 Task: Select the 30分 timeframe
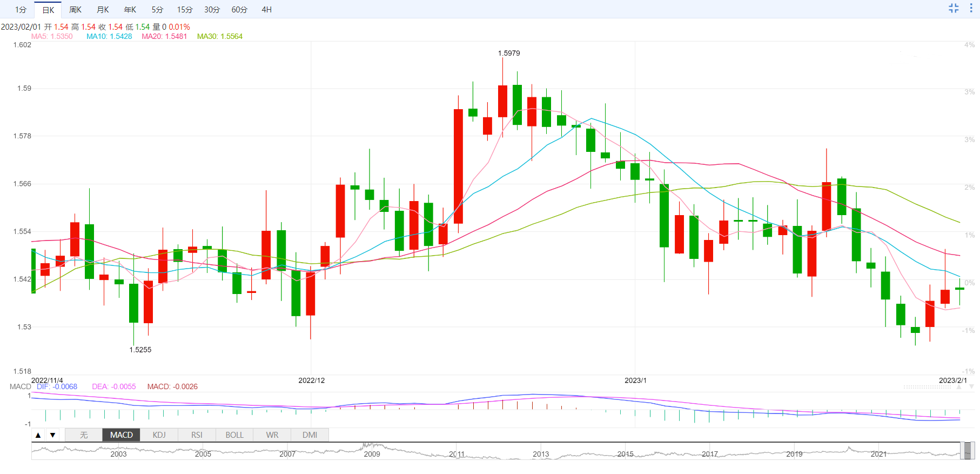tap(212, 10)
